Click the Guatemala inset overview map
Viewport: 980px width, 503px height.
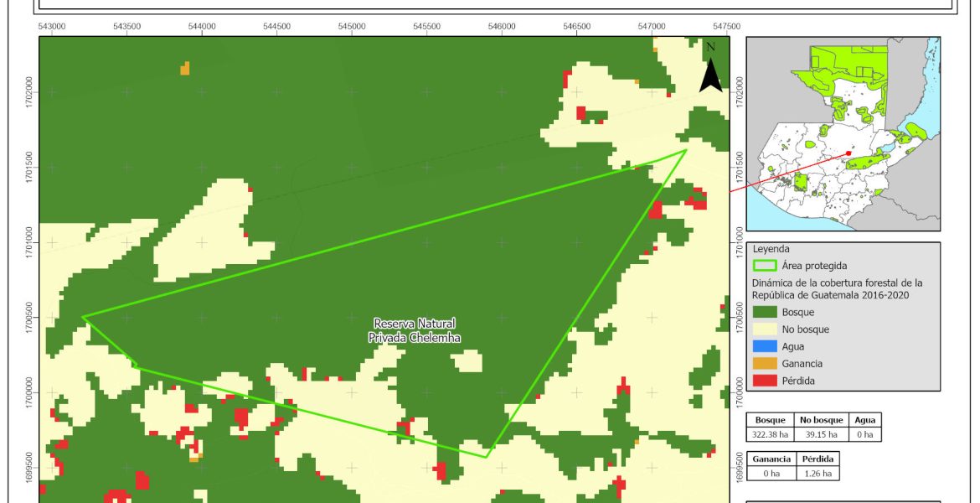843,134
